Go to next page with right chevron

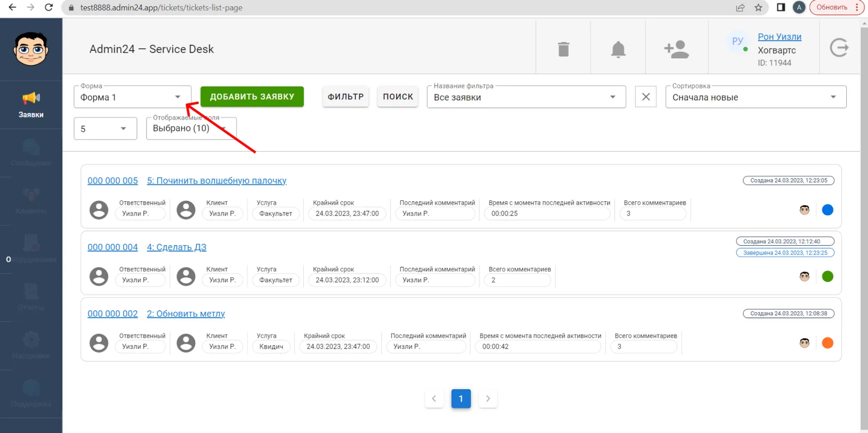point(488,398)
